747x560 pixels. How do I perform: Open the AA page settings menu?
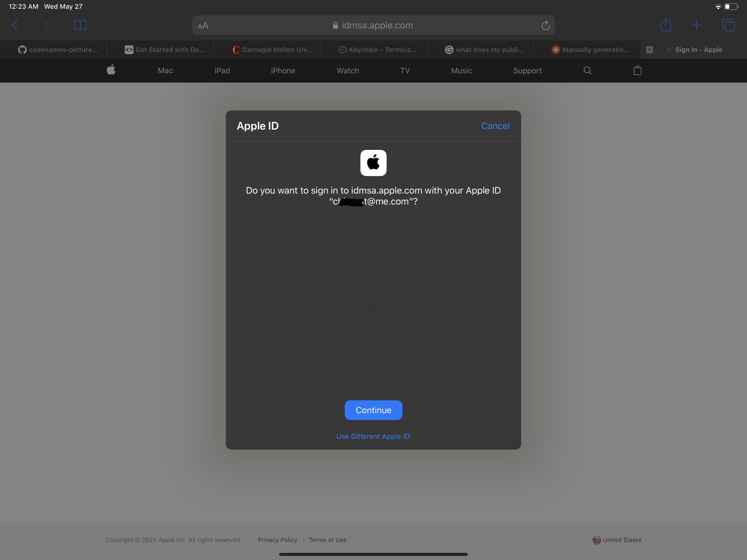coord(203,25)
